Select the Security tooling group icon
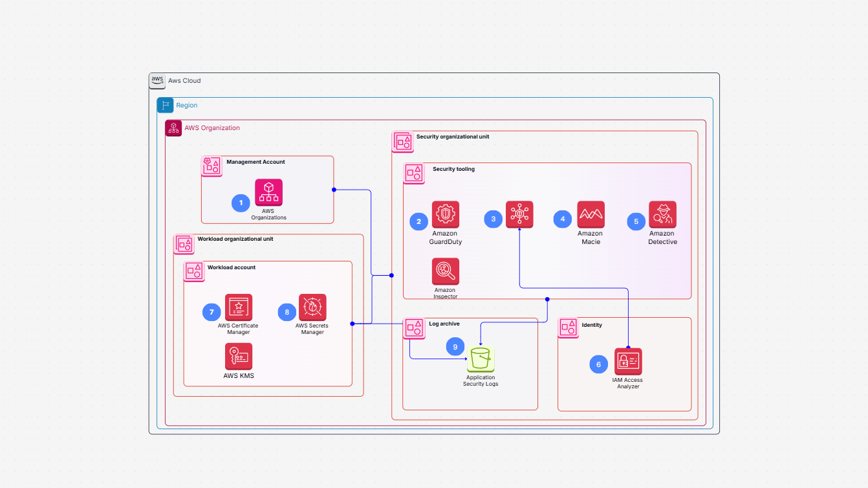Image resolution: width=868 pixels, height=488 pixels. tap(414, 173)
